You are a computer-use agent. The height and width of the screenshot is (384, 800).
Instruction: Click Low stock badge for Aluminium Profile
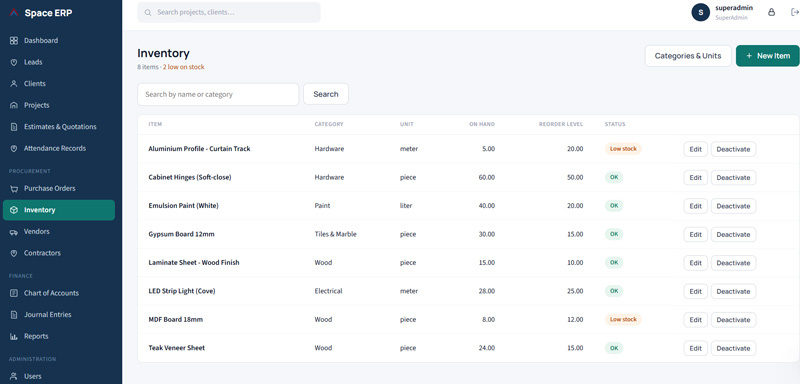point(623,149)
